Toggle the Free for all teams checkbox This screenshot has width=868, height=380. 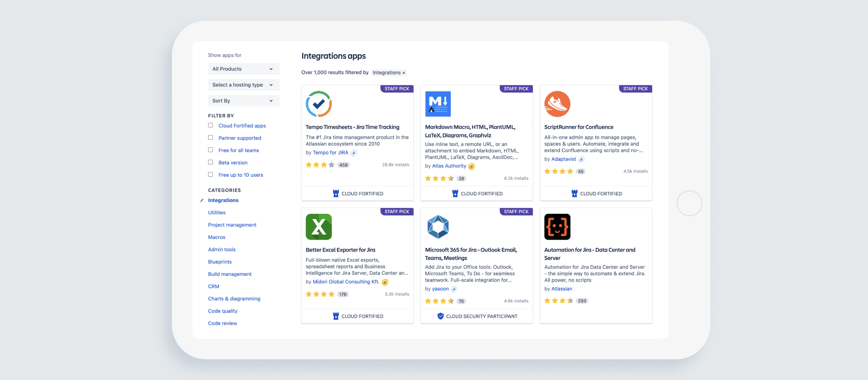[x=211, y=150]
